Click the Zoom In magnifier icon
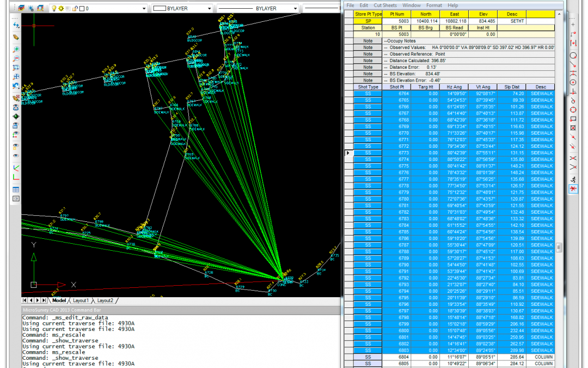Image resolution: width=588 pixels, height=368 pixels. point(16,49)
